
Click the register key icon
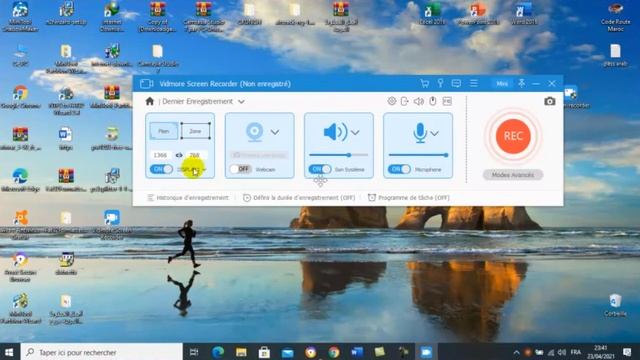[x=440, y=83]
